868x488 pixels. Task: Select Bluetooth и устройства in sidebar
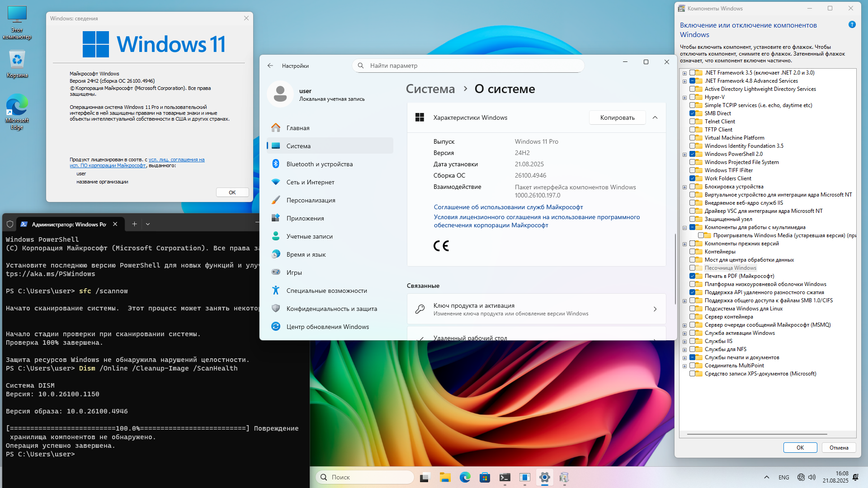pyautogui.click(x=319, y=164)
